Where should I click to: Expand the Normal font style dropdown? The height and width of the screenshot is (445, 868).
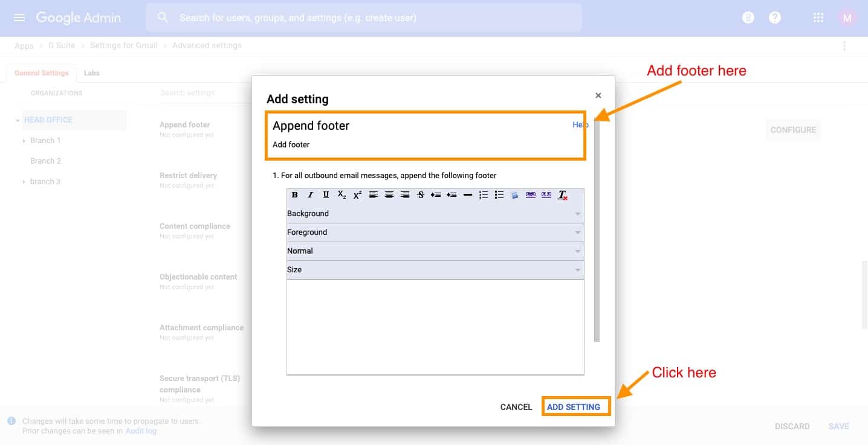[435, 251]
